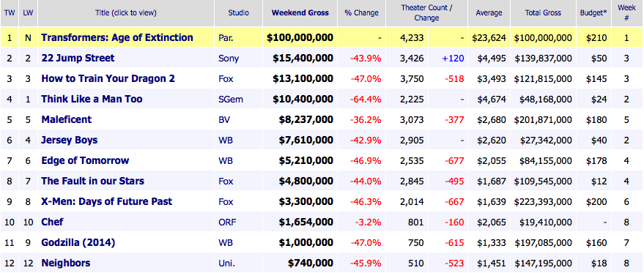View Think Like a Man Too details

click(92, 99)
